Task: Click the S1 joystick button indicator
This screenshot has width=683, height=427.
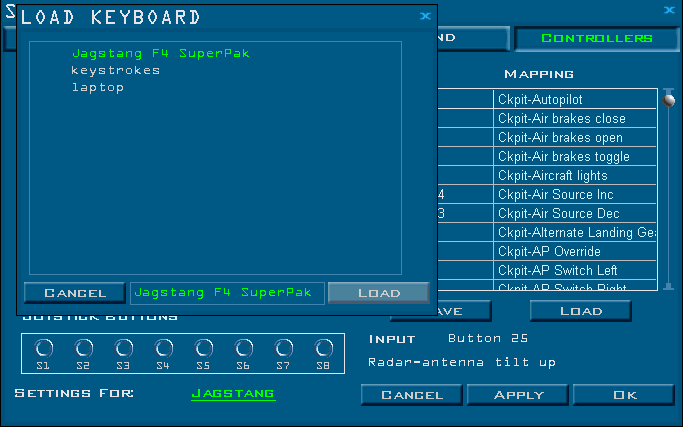Action: 43,348
